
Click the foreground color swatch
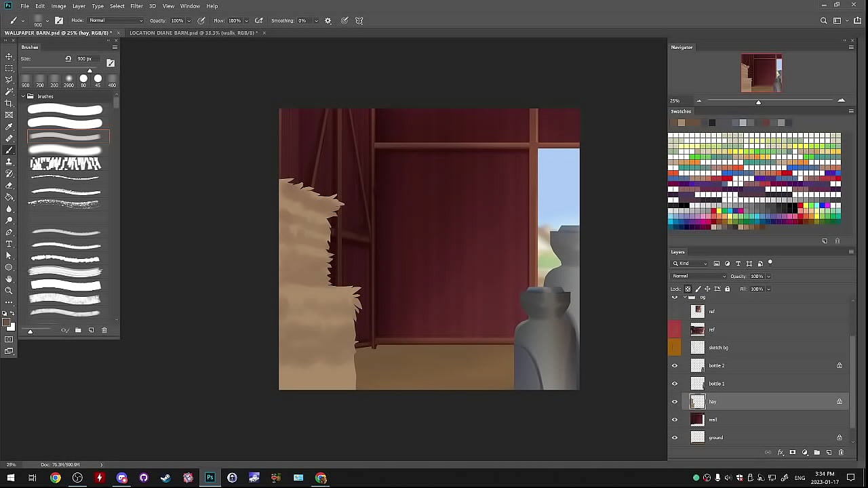6,323
